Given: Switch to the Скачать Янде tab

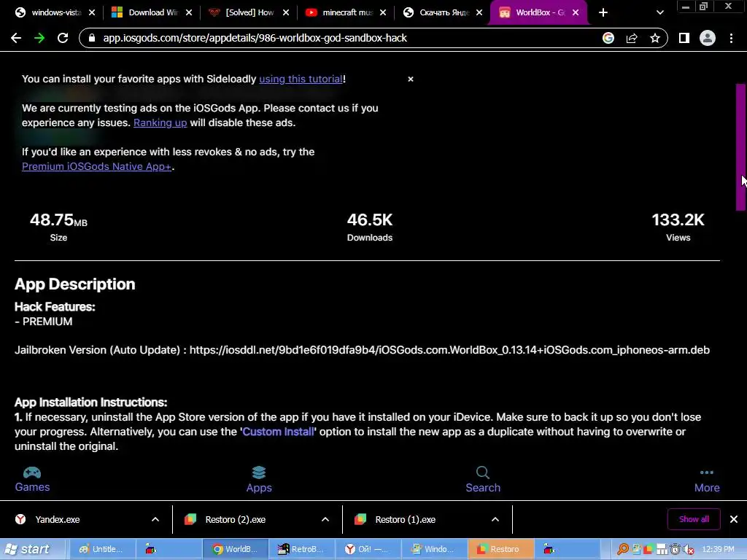Looking at the screenshot, I should pyautogui.click(x=443, y=13).
